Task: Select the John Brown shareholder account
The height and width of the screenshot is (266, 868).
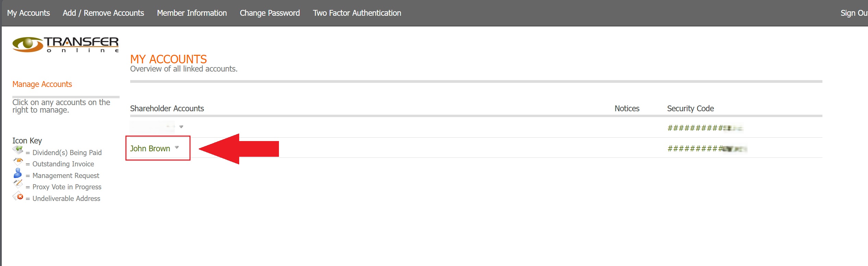Action: pyautogui.click(x=150, y=149)
